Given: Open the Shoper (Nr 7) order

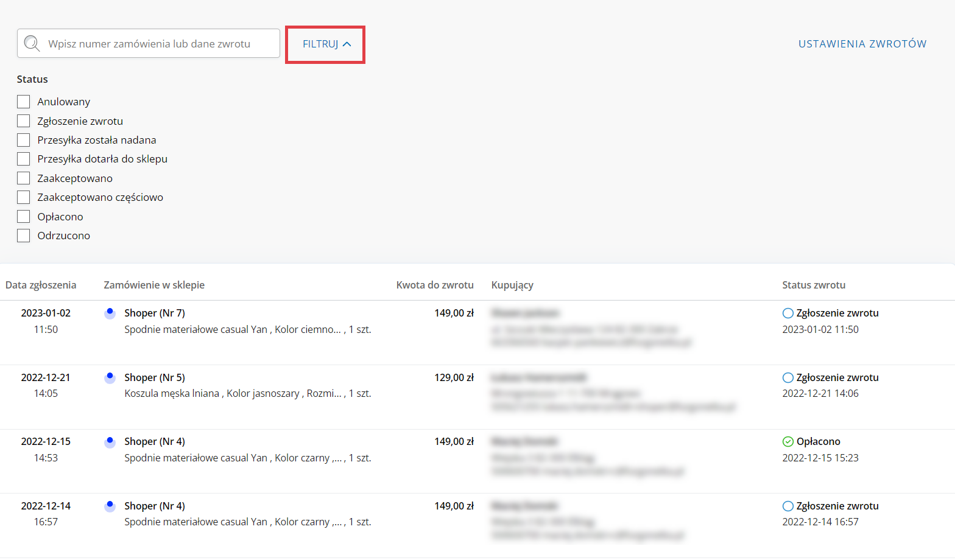Looking at the screenshot, I should tap(155, 313).
